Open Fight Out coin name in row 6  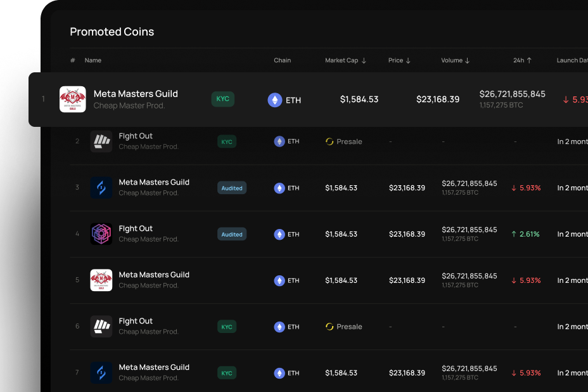[x=136, y=321]
